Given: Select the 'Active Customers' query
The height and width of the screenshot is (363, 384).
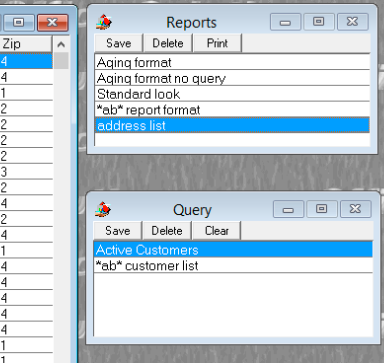Looking at the screenshot, I should pyautogui.click(x=233, y=250).
